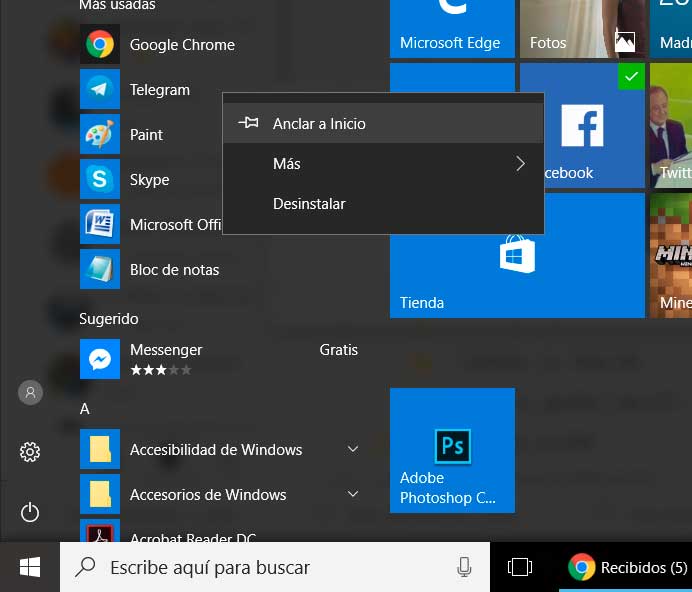Viewport: 692px width, 592px height.
Task: Click the letter A group header
Action: [x=85, y=409]
